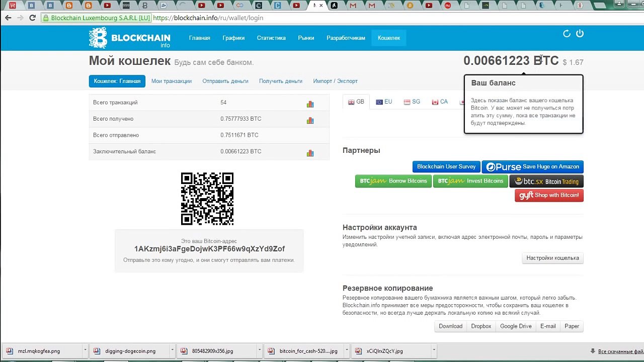Click the $ 1.67 balance value
Viewport: 644px width, 362px height.
point(573,62)
